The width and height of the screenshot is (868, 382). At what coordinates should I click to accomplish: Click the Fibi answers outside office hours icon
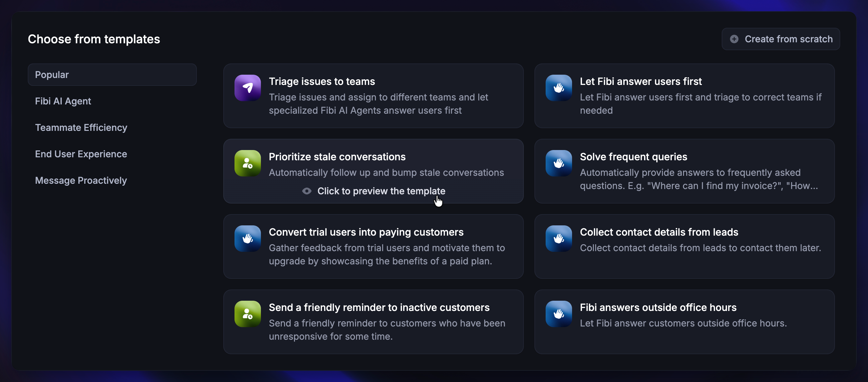[x=558, y=314]
